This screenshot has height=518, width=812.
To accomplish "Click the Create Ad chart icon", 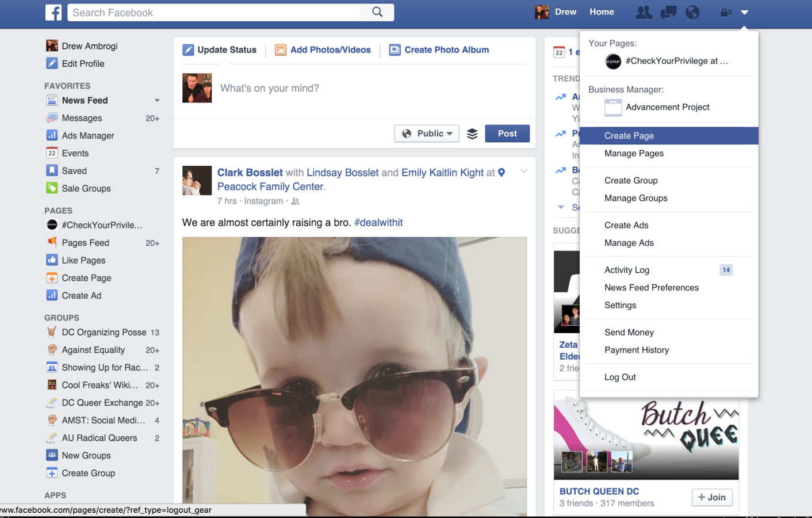I will pyautogui.click(x=52, y=295).
